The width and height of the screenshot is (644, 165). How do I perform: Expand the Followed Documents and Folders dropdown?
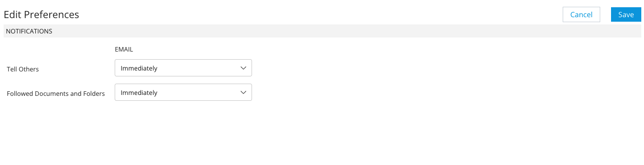tap(183, 92)
